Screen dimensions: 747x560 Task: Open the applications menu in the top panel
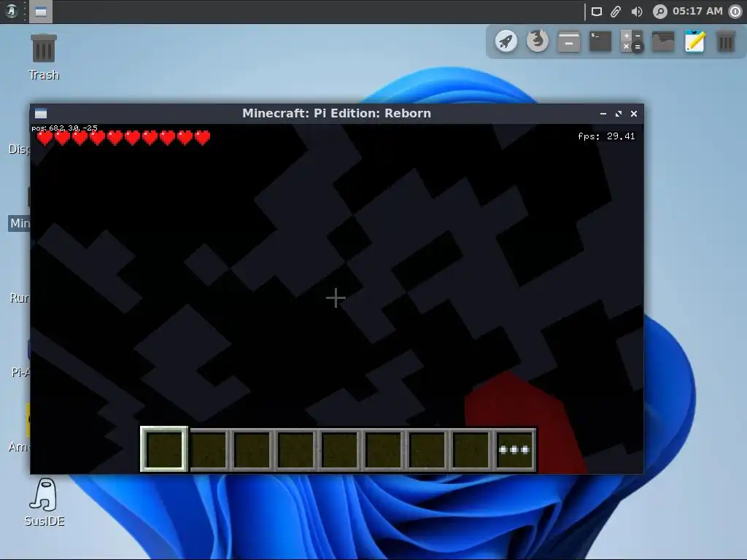click(x=12, y=11)
